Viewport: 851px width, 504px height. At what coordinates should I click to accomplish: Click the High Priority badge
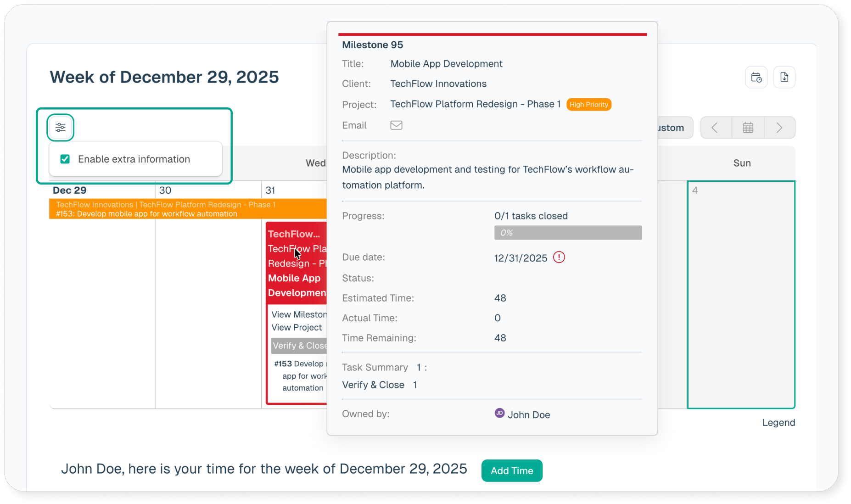588,105
